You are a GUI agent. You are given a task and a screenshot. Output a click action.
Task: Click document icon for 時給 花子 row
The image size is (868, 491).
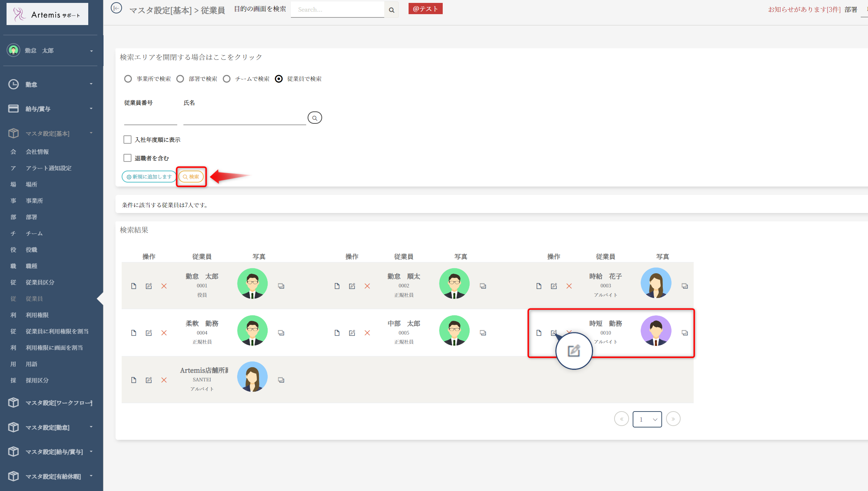coord(539,286)
